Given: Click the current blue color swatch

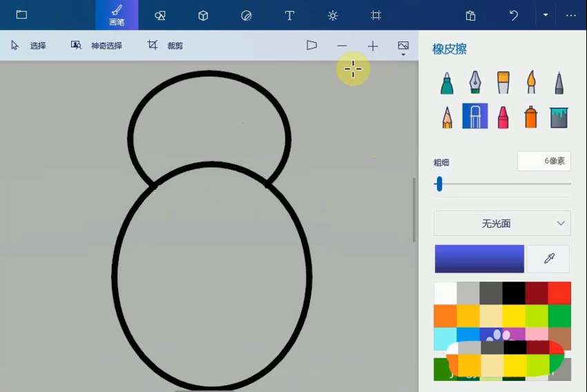Looking at the screenshot, I should coord(479,259).
